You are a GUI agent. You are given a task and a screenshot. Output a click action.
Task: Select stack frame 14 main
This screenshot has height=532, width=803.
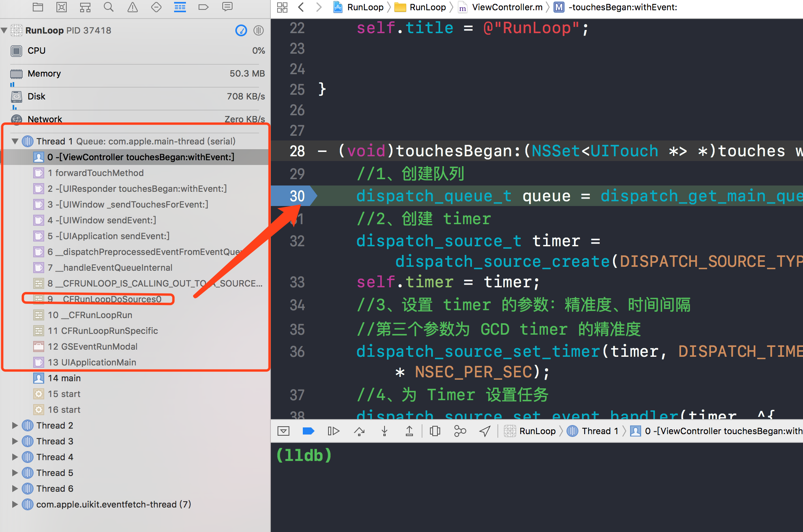(64, 378)
